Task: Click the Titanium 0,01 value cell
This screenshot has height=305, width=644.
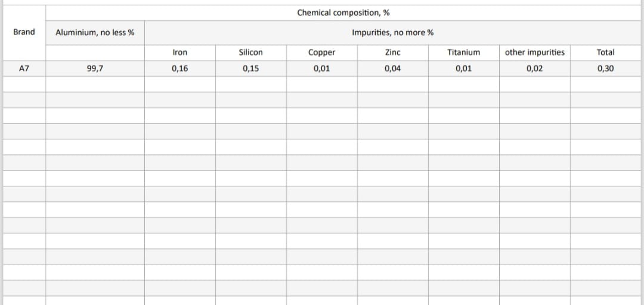Action: pyautogui.click(x=464, y=69)
